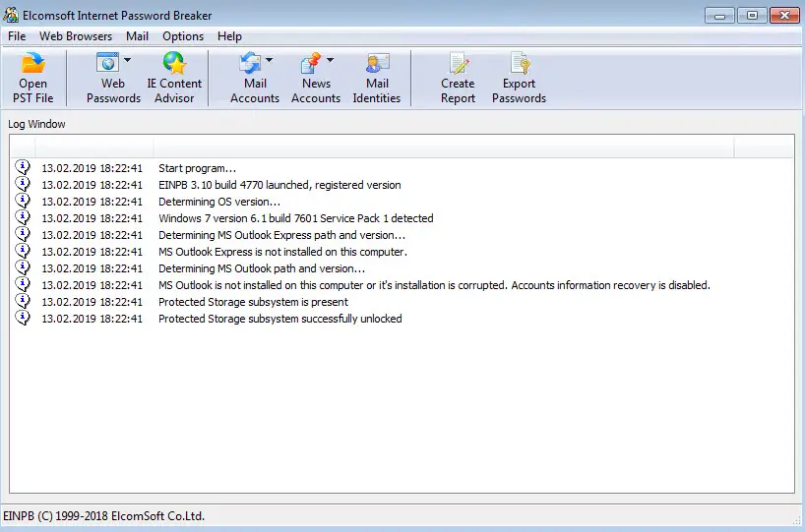
Task: Select 'Determining OS version...' log text
Action: [x=219, y=202]
